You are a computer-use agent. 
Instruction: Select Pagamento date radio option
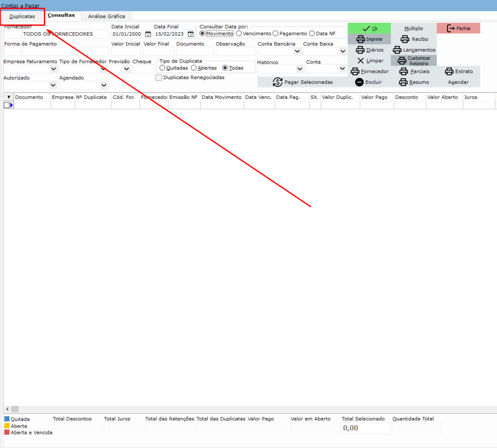276,33
